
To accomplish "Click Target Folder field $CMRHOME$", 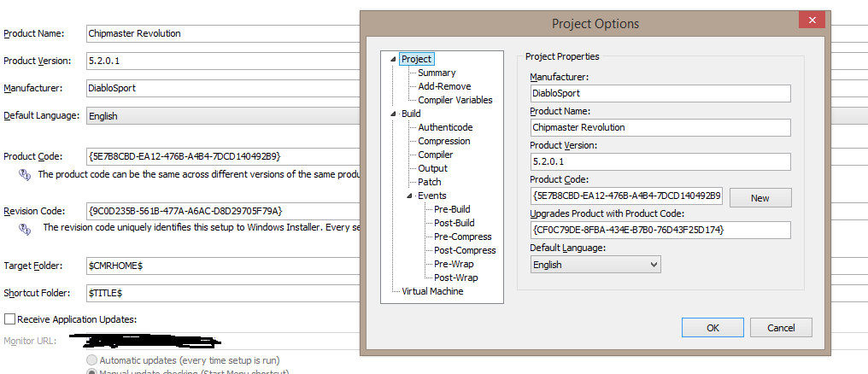I will pos(223,266).
